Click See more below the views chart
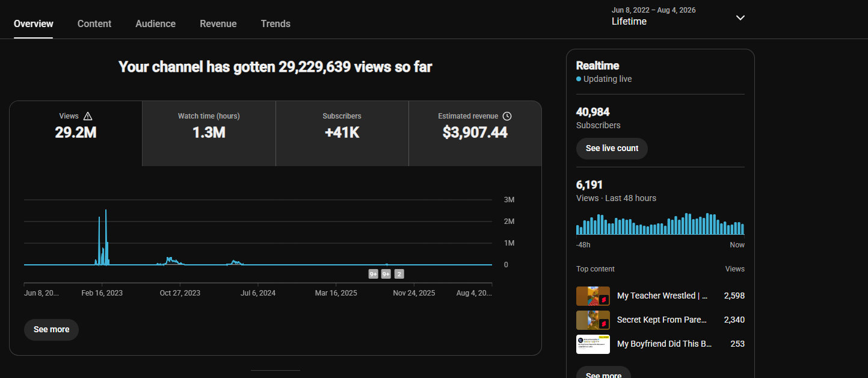 point(51,330)
